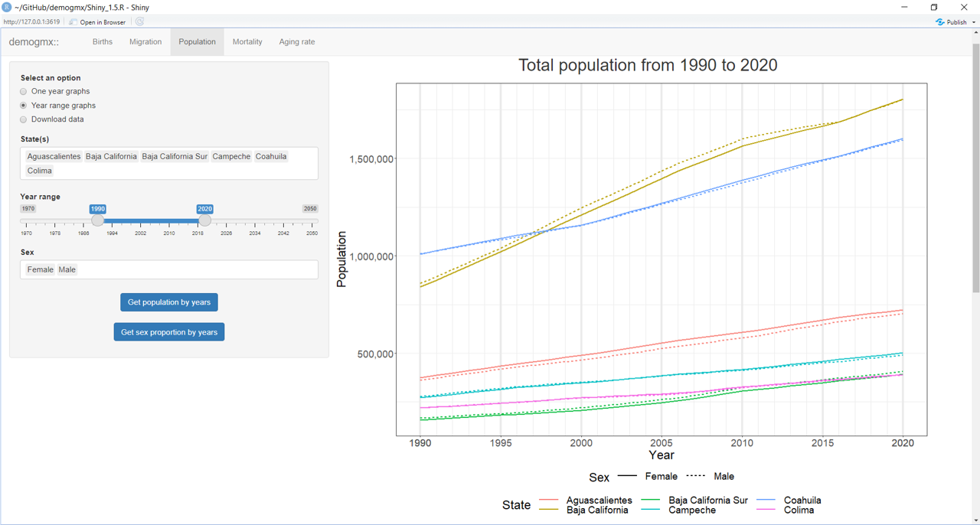Go to the Aging rate tab
This screenshot has height=525, width=980.
pyautogui.click(x=296, y=42)
